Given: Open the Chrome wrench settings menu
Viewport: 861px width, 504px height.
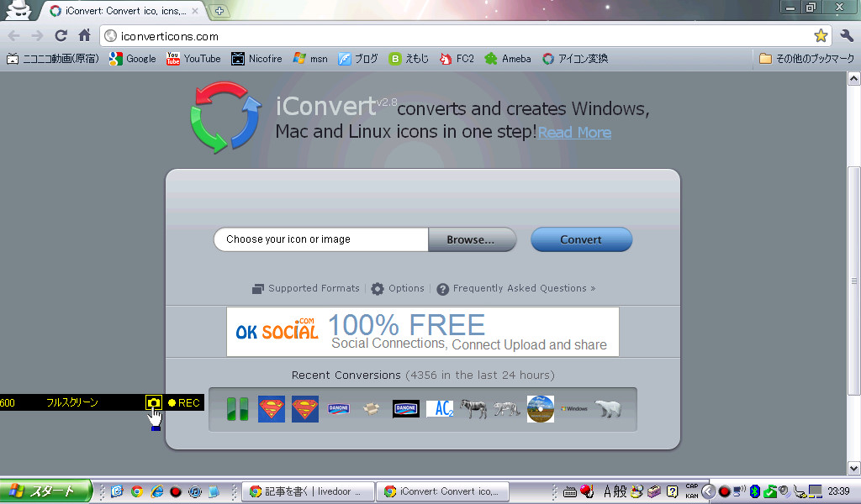Looking at the screenshot, I should (x=847, y=36).
